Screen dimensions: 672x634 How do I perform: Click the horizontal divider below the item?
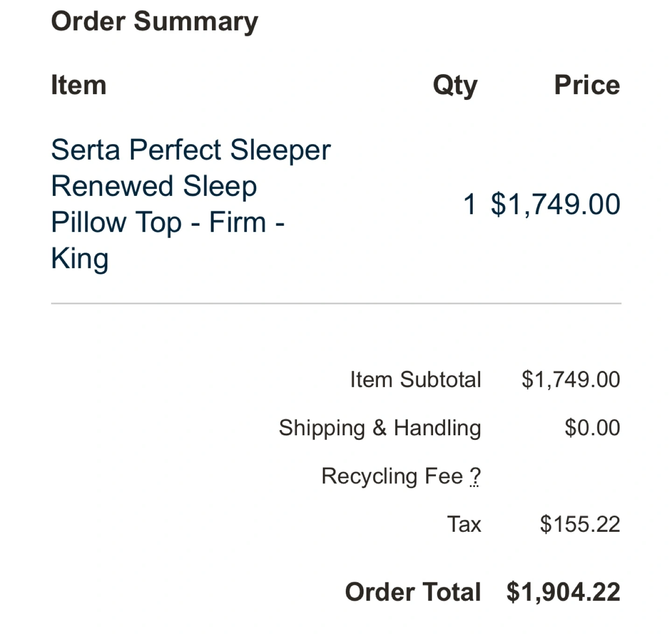tap(336, 304)
